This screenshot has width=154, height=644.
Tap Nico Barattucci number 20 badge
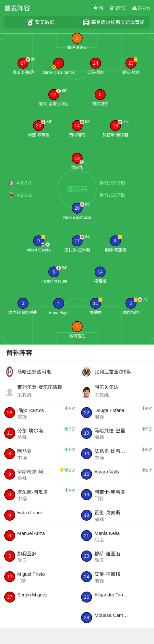77,208
